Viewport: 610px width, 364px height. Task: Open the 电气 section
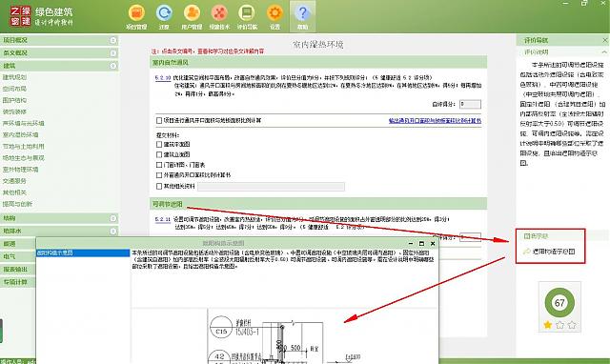[x=18, y=256]
